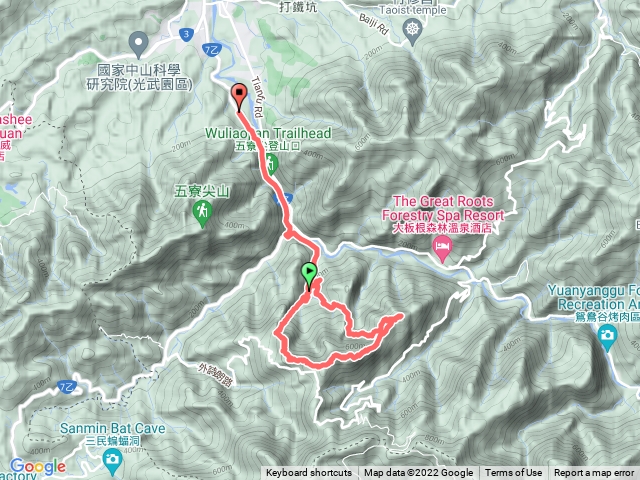
Task: Open the Taoist temple marker
Action: point(413,32)
